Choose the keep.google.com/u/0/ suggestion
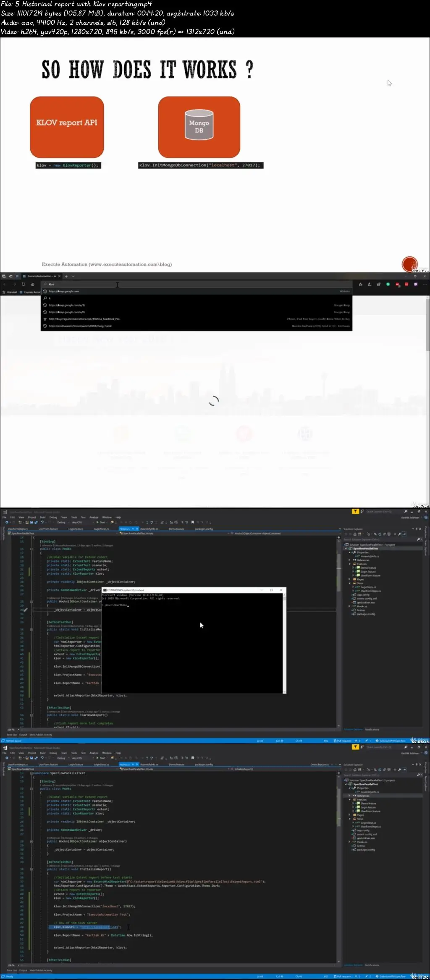 pos(197,312)
